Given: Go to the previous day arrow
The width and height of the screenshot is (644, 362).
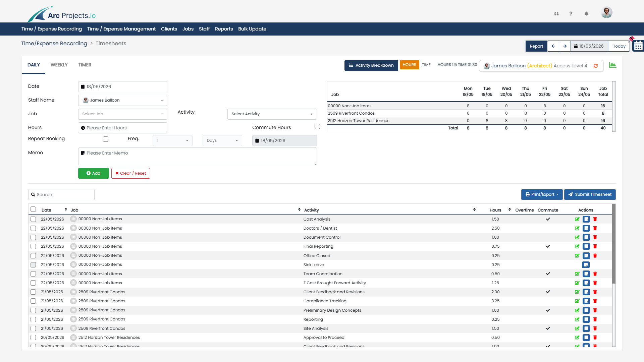Looking at the screenshot, I should [x=553, y=46].
